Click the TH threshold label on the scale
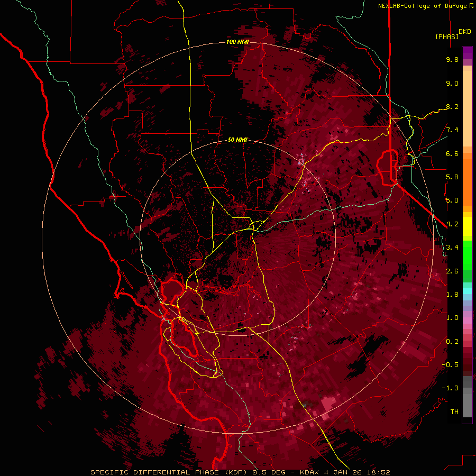The image size is (476, 476). point(454,412)
